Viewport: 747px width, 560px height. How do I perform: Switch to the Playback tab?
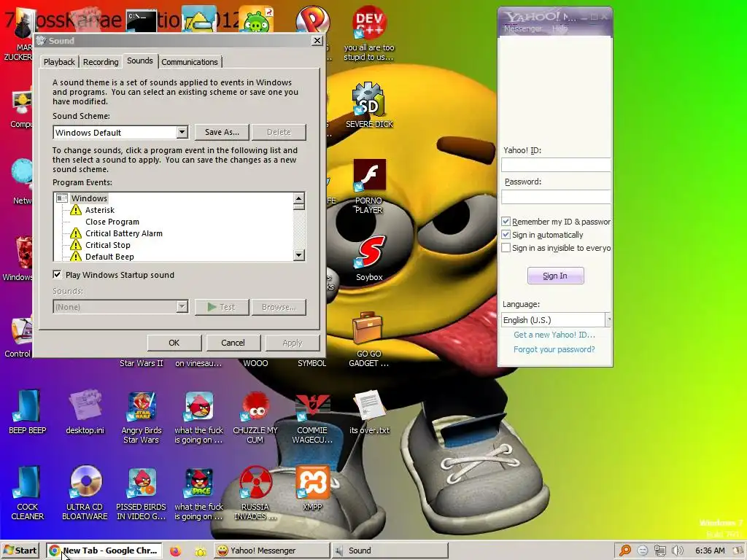59,62
